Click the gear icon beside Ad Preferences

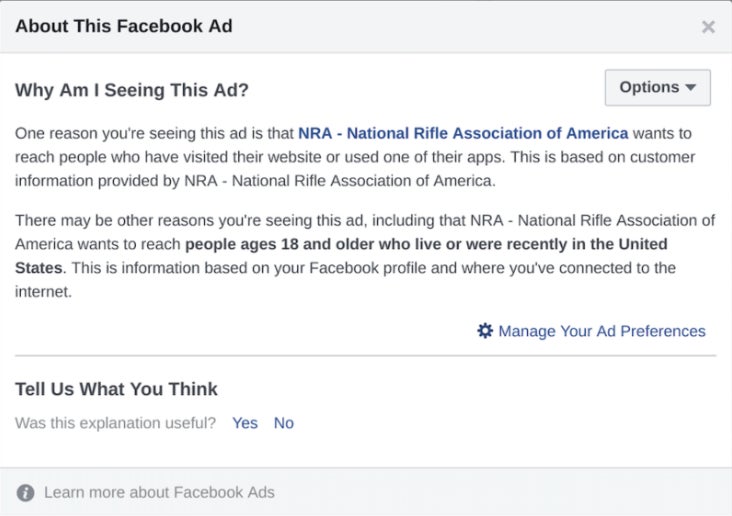485,331
